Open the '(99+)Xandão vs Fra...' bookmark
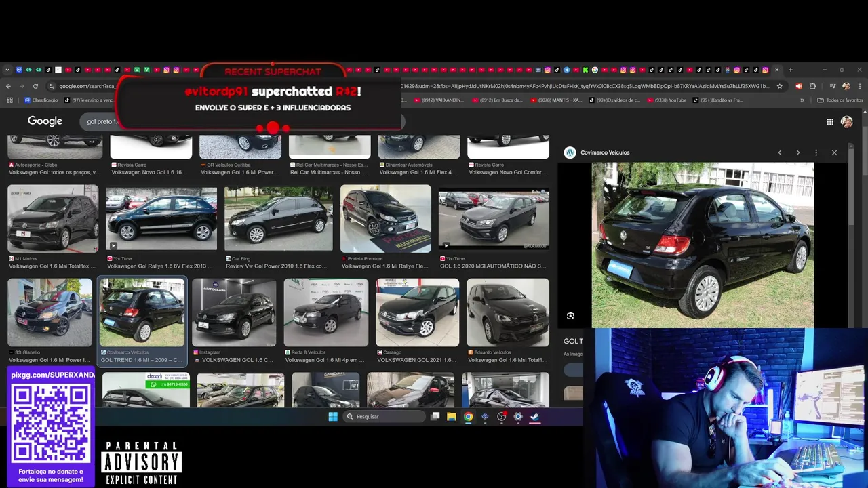Viewport: 868px width, 488px height. pos(717,100)
